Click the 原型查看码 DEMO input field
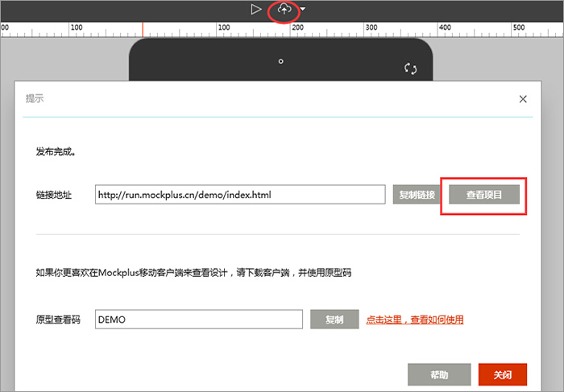564x392 pixels. pos(199,320)
